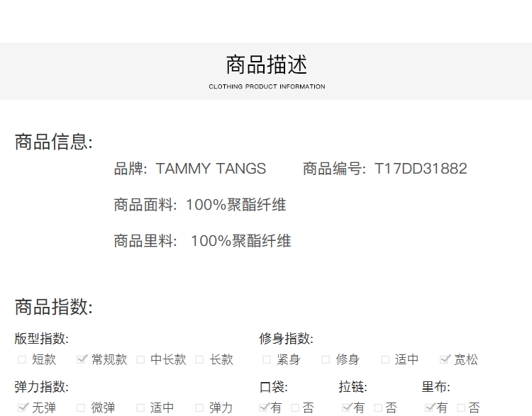Viewport: 532px width, 416px height.
Task: Click the 商品描述 header title
Action: 267,65
